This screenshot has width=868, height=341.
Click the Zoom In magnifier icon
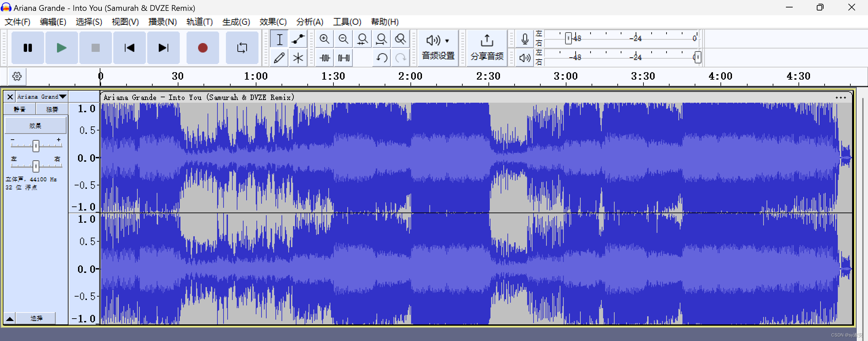coord(324,39)
